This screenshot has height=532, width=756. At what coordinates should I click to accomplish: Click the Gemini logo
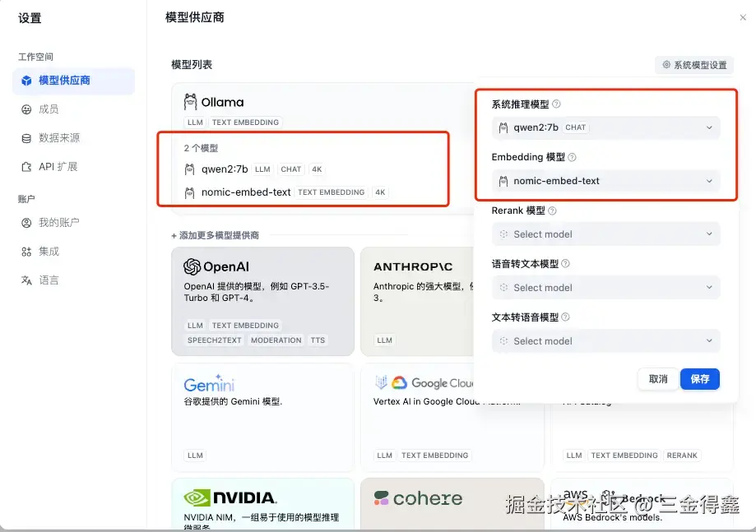[x=209, y=383]
